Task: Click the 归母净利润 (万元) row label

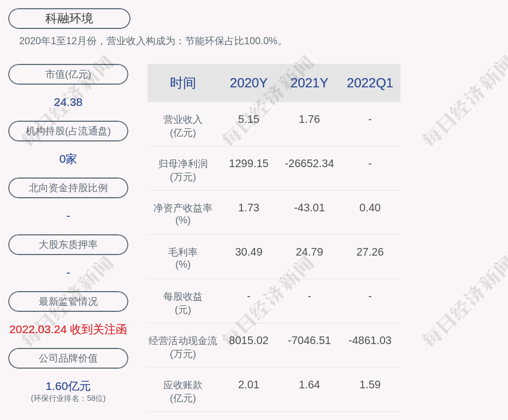Action: 183,170
